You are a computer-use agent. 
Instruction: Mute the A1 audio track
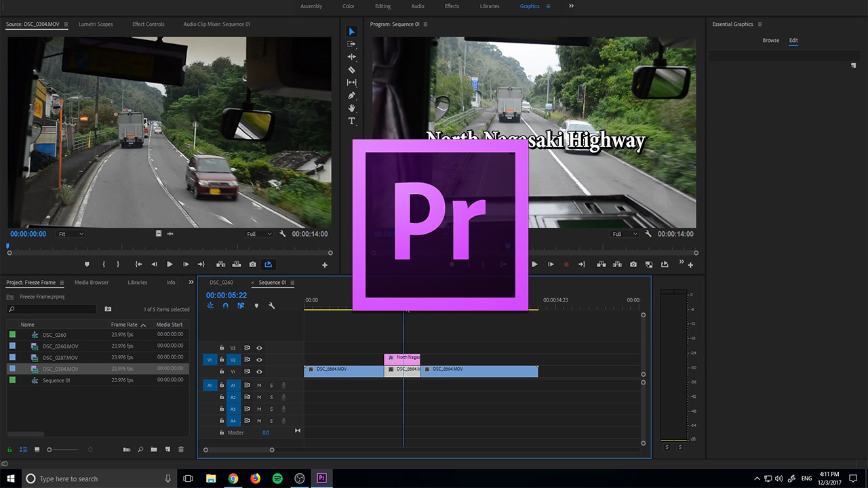tap(258, 385)
